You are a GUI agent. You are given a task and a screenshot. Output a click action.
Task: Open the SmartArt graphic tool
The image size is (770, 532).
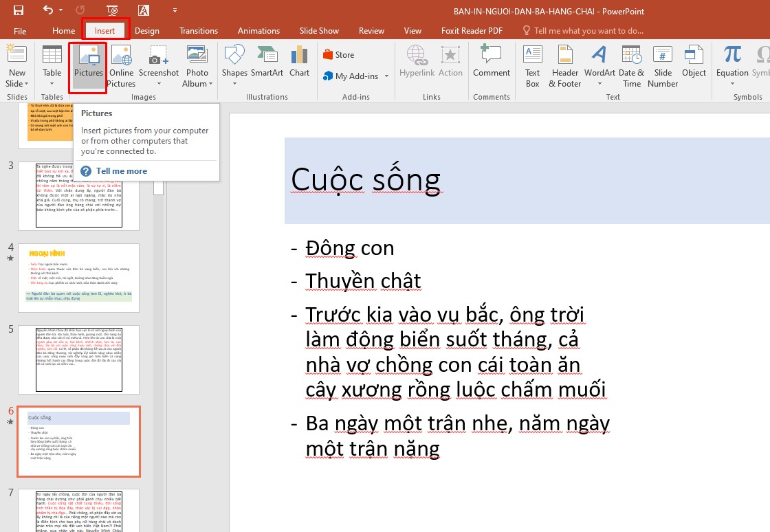[267, 65]
